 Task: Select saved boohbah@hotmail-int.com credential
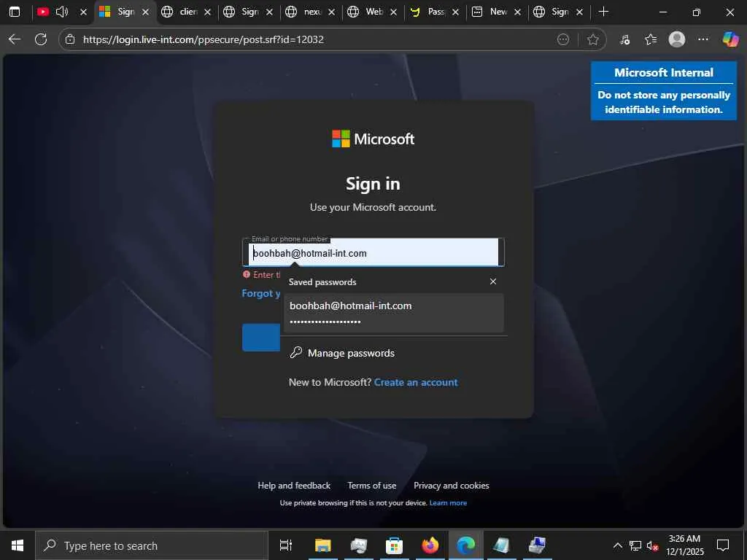tap(393, 313)
